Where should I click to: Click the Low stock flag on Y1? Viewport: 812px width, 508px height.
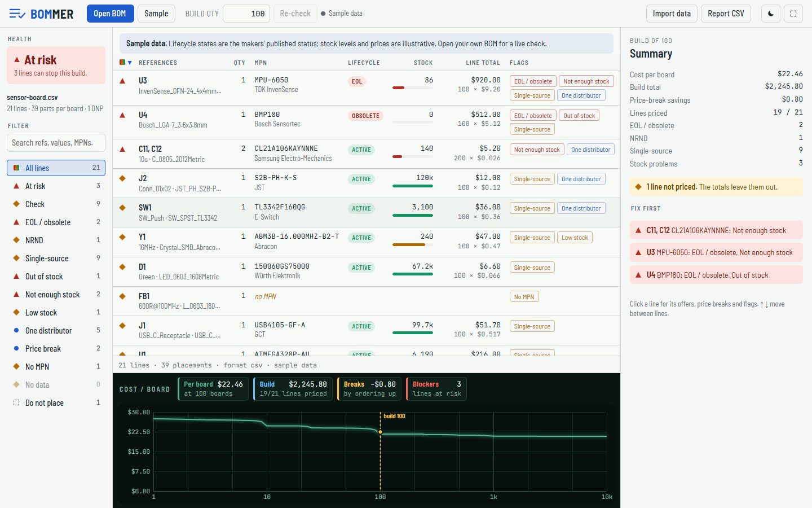tap(575, 238)
